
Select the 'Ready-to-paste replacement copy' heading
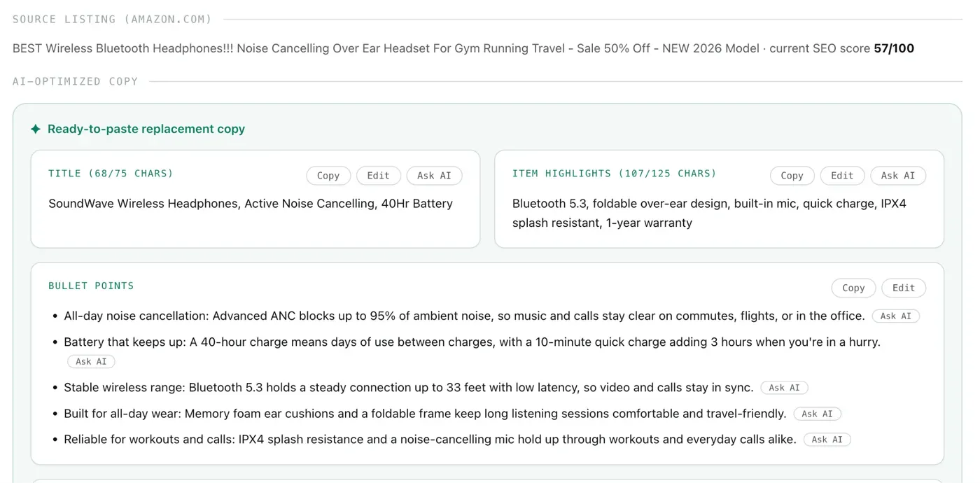146,129
